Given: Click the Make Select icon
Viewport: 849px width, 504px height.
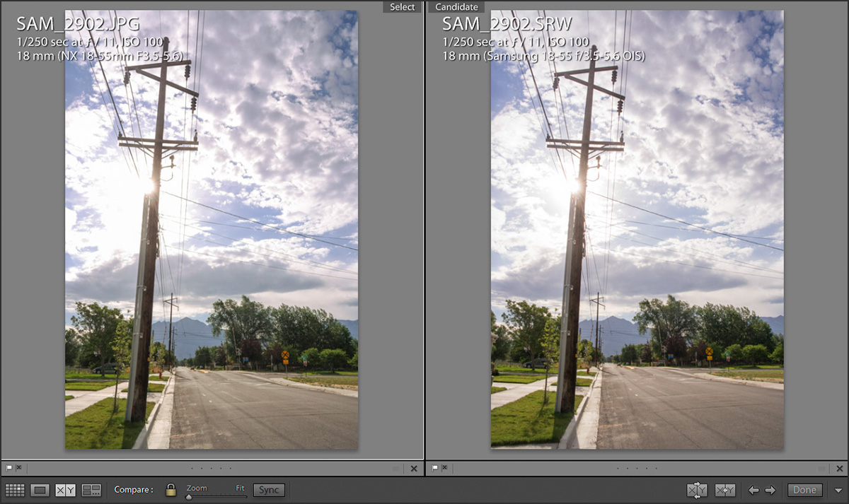Looking at the screenshot, I should 724,490.
